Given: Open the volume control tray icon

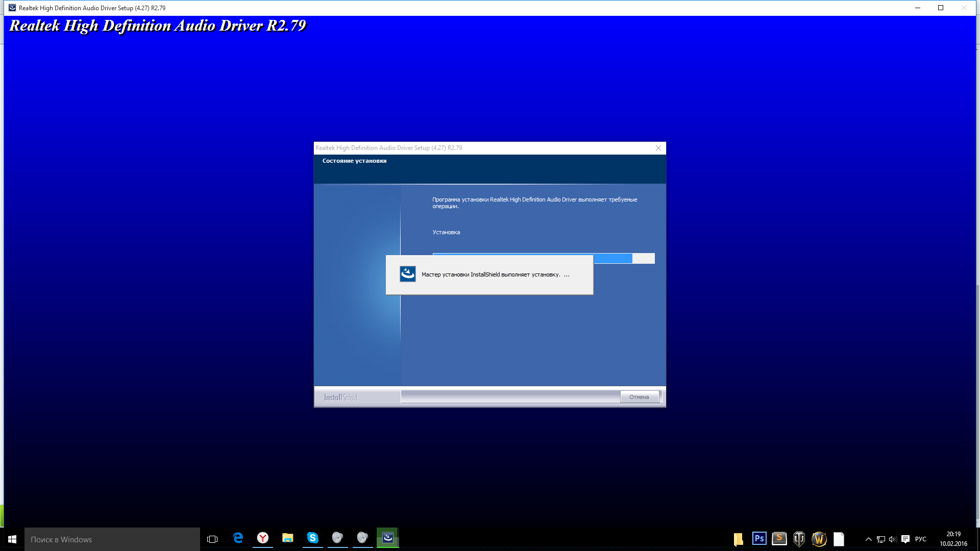Looking at the screenshot, I should (x=893, y=539).
